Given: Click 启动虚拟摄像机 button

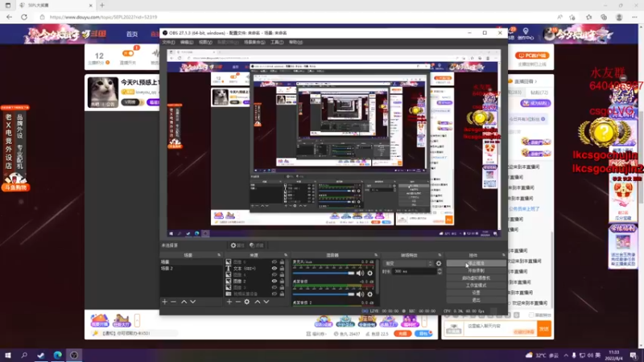Looking at the screenshot, I should tap(476, 278).
